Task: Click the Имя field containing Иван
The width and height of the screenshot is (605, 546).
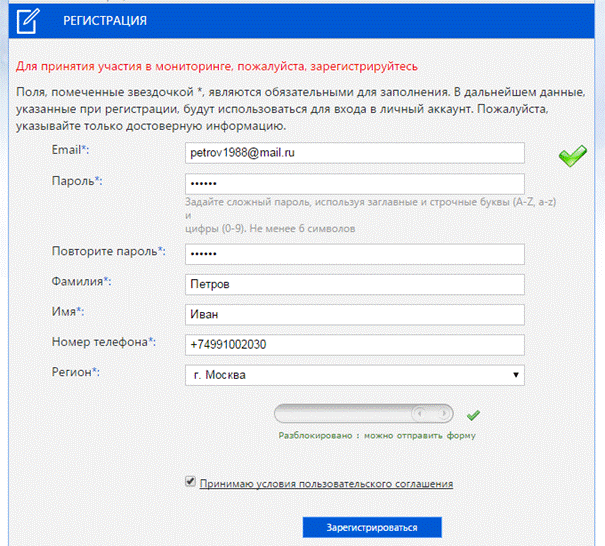Action: [x=355, y=314]
